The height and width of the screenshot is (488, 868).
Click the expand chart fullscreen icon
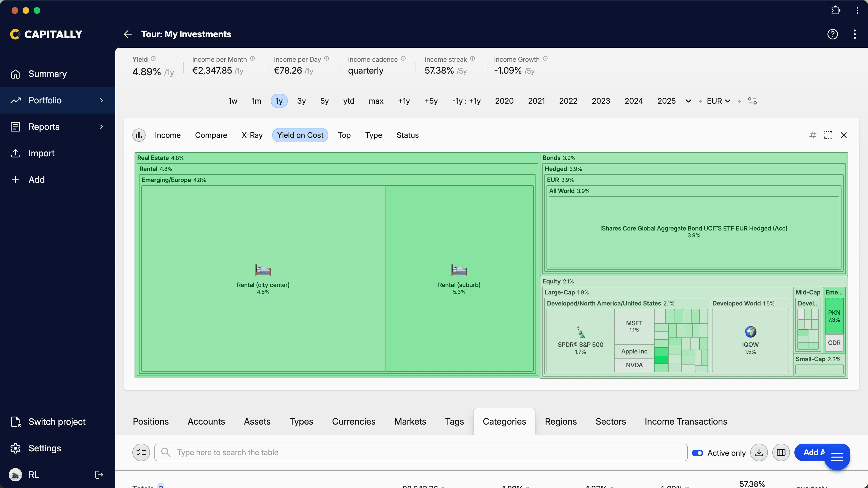point(828,135)
